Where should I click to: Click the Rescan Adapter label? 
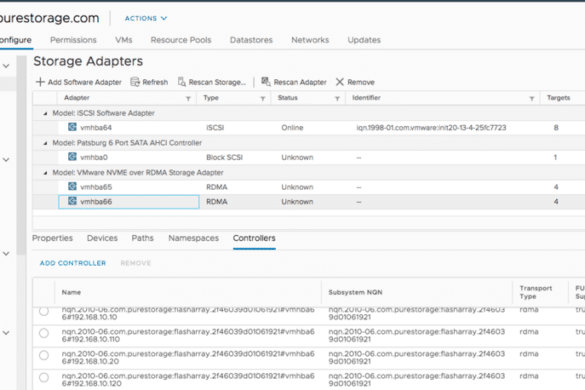coord(300,82)
